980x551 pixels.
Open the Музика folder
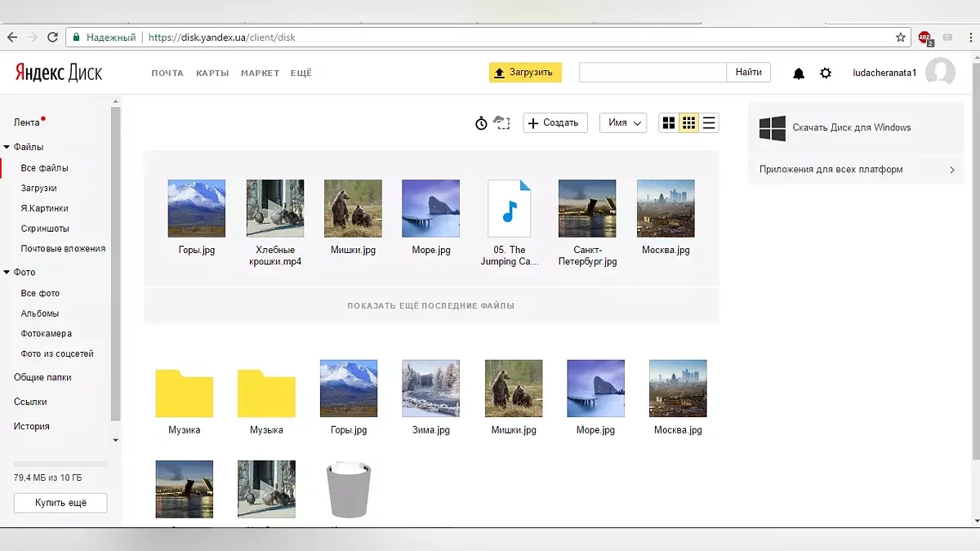point(185,394)
